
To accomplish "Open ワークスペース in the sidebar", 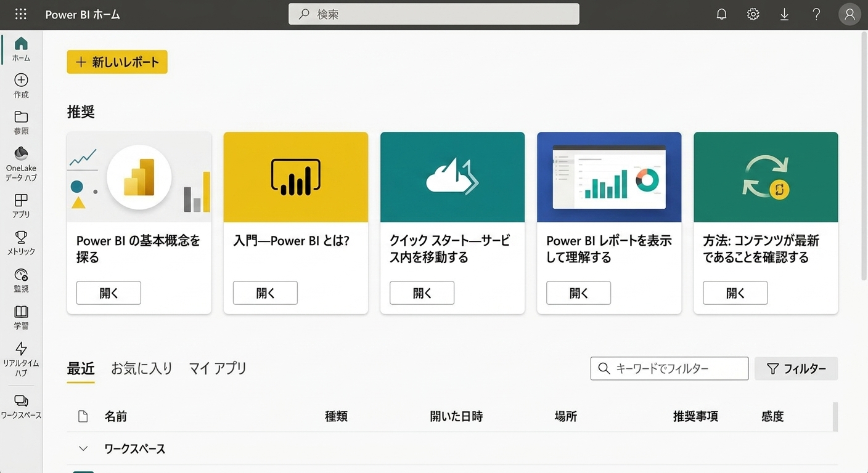I will pyautogui.click(x=21, y=406).
